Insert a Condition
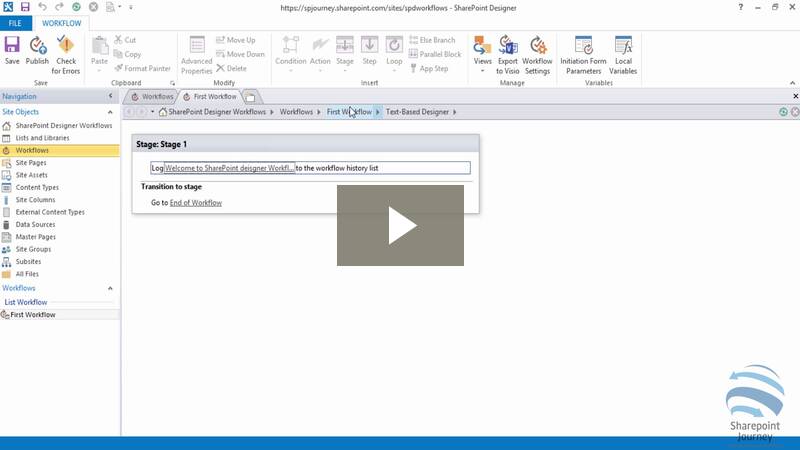The width and height of the screenshot is (800, 450). 291,51
